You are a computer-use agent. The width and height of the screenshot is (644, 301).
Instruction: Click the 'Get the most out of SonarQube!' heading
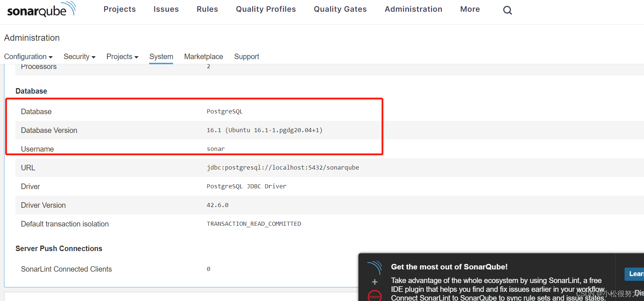click(x=449, y=267)
